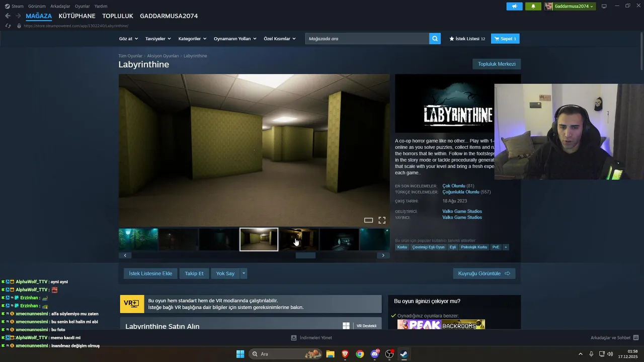This screenshot has height=362, width=644.
Task: Click the Steam announcements megaphone icon
Action: [x=514, y=6]
